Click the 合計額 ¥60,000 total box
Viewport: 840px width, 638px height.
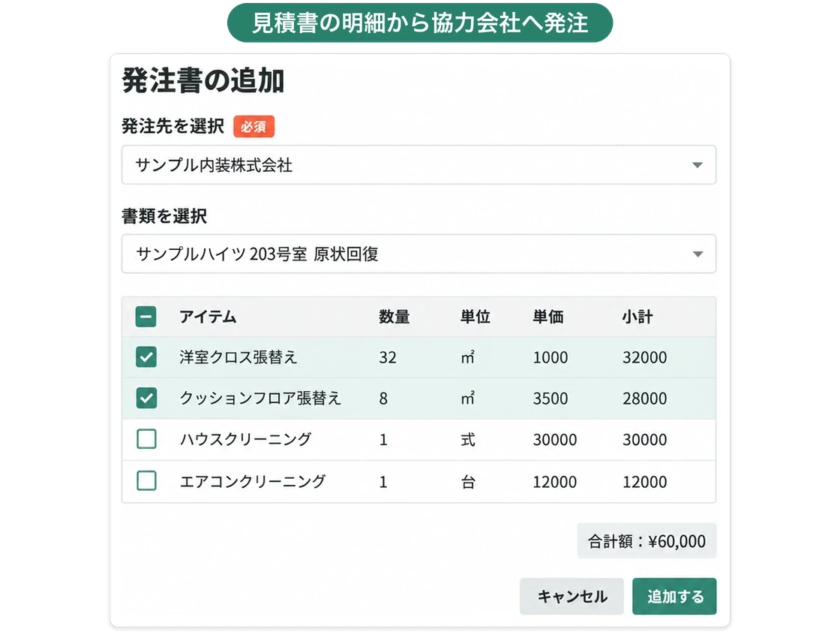point(646,540)
